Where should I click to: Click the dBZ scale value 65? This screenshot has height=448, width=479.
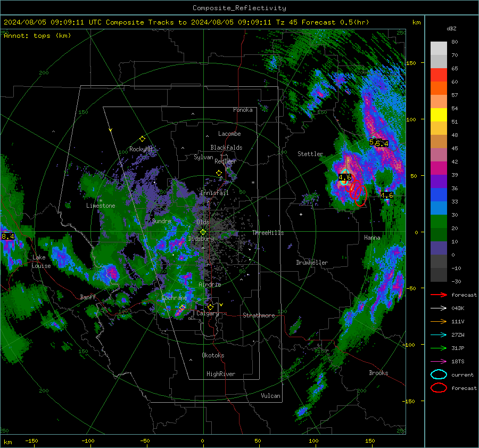(x=455, y=69)
